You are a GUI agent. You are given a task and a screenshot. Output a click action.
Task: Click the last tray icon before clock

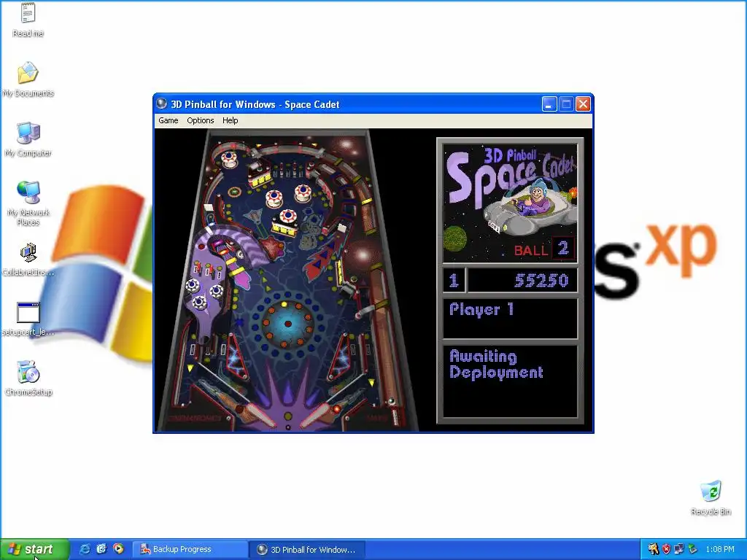[692, 549]
